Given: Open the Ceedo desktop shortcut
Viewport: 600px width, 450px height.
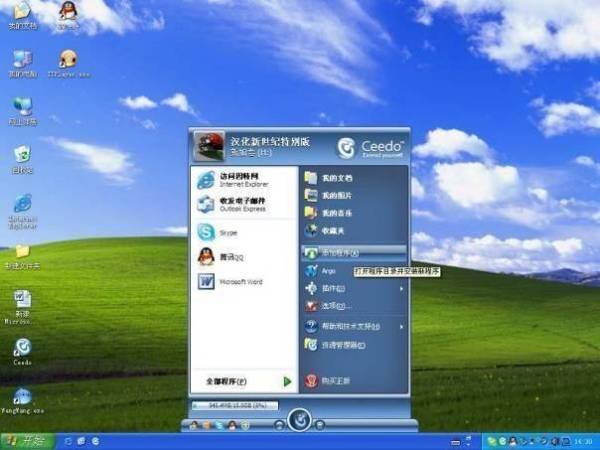Looking at the screenshot, I should click(x=22, y=351).
